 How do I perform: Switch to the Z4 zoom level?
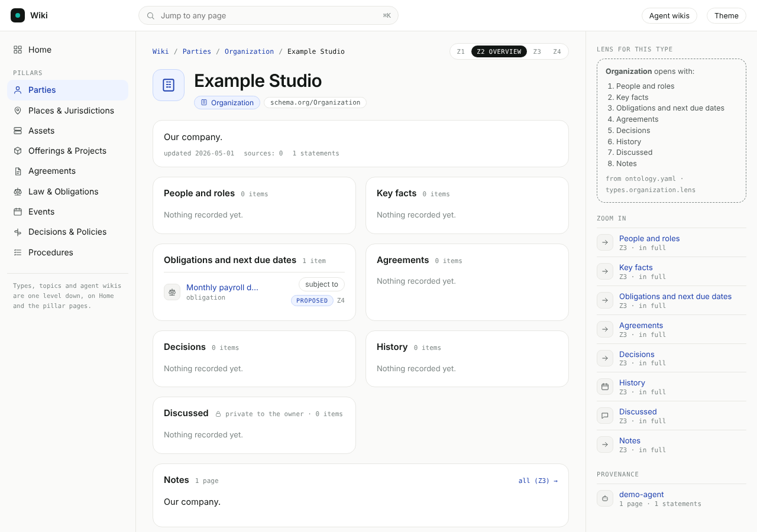[557, 51]
